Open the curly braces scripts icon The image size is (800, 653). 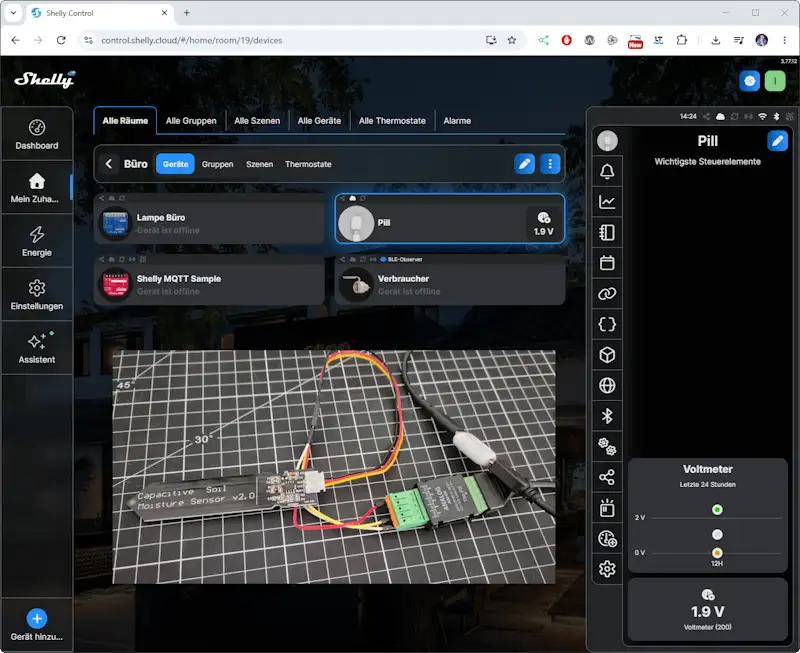coord(607,324)
